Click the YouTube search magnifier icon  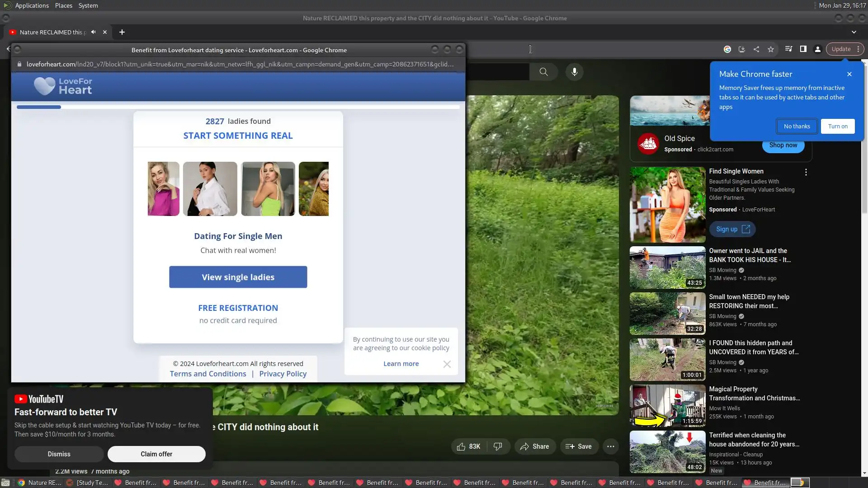click(x=543, y=72)
